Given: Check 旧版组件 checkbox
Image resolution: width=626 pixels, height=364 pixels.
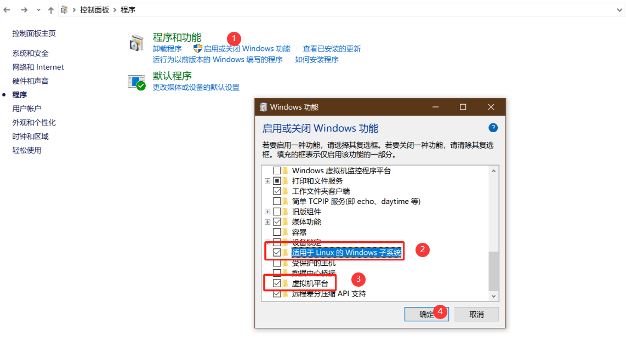Looking at the screenshot, I should (x=277, y=212).
